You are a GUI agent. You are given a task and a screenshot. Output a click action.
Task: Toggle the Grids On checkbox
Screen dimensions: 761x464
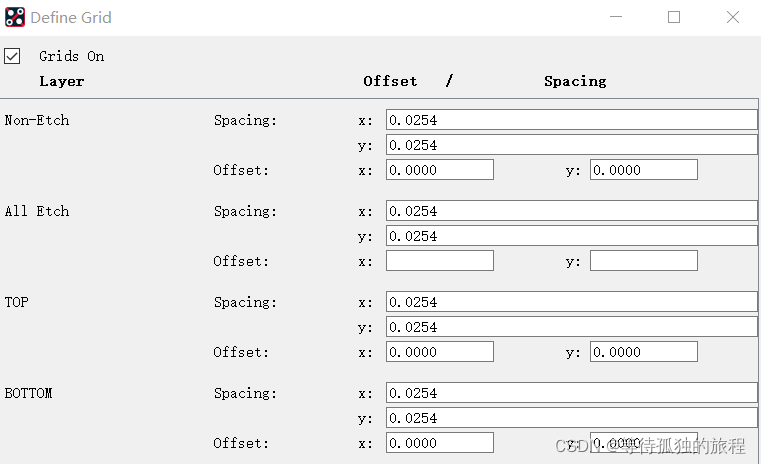pyautogui.click(x=13, y=56)
